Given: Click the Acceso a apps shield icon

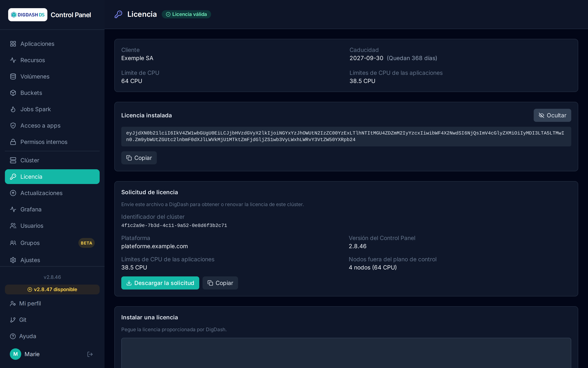Looking at the screenshot, I should tap(13, 126).
